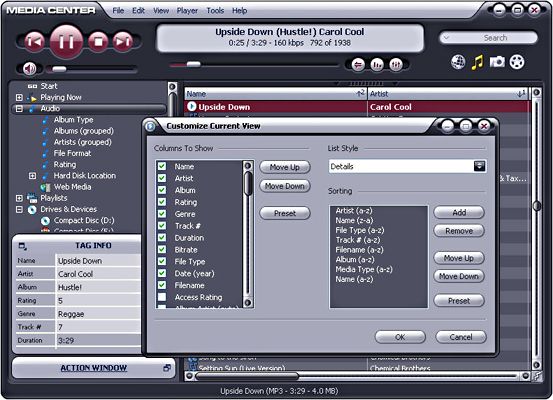Expand the Playlists tree node
The height and width of the screenshot is (400, 553).
click(19, 198)
